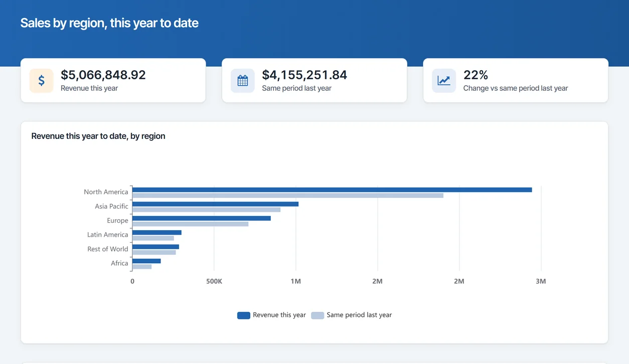Image resolution: width=629 pixels, height=364 pixels.
Task: Click the '1M' axis tick label
Action: (x=296, y=281)
